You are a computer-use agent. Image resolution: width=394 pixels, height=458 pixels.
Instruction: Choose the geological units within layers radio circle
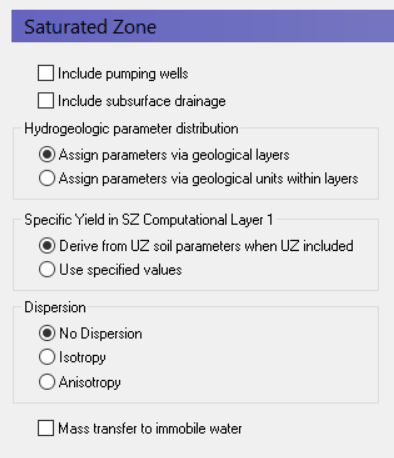pyautogui.click(x=47, y=178)
